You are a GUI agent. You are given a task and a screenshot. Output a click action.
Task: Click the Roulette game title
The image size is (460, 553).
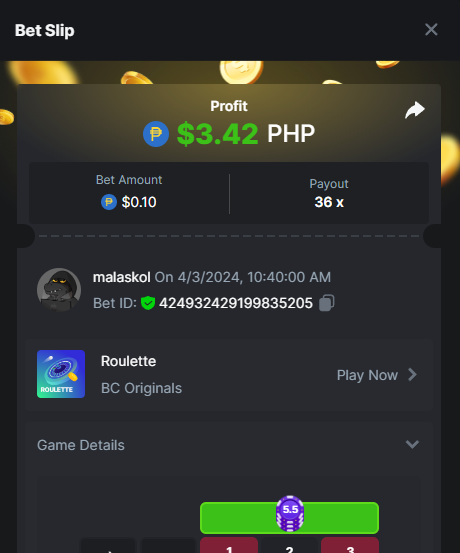click(128, 361)
